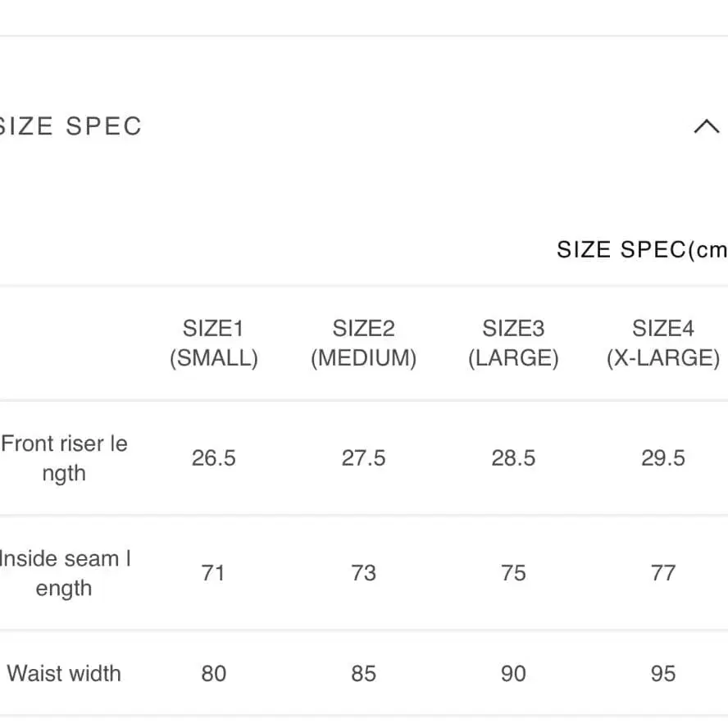
Task: Click the SIZE SPEC(cm) unit caption
Action: (641, 250)
